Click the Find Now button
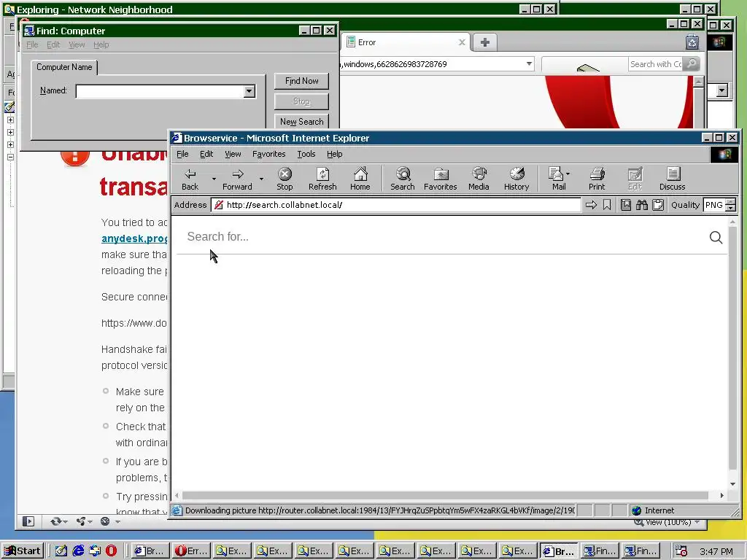The image size is (747, 560). pos(301,81)
